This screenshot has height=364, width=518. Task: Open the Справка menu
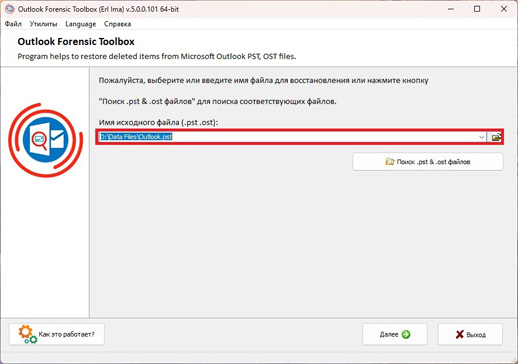click(x=117, y=24)
